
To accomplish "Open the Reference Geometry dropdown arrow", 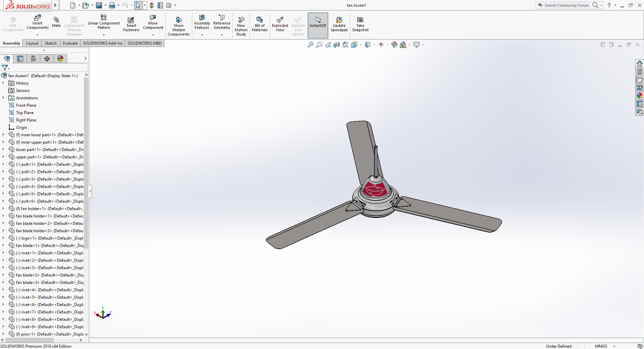I will coord(222,35).
